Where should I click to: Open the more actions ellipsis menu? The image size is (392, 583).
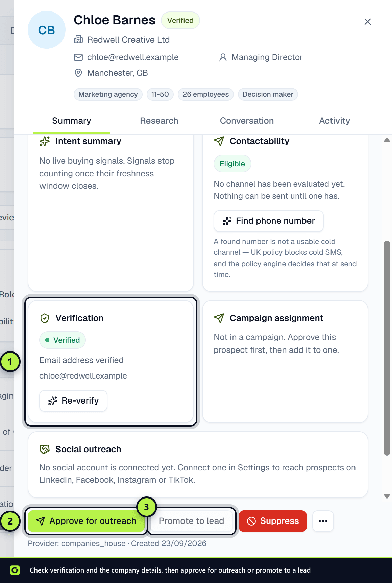323,521
